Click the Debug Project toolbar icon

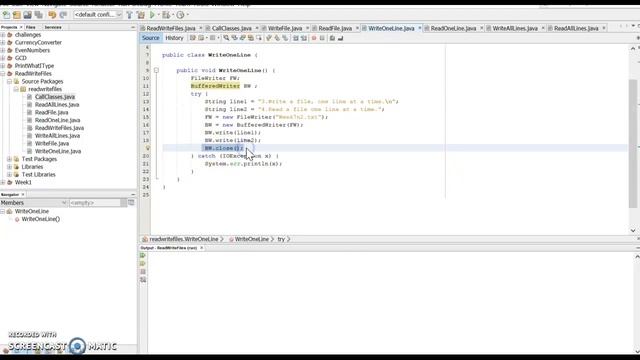(166, 15)
